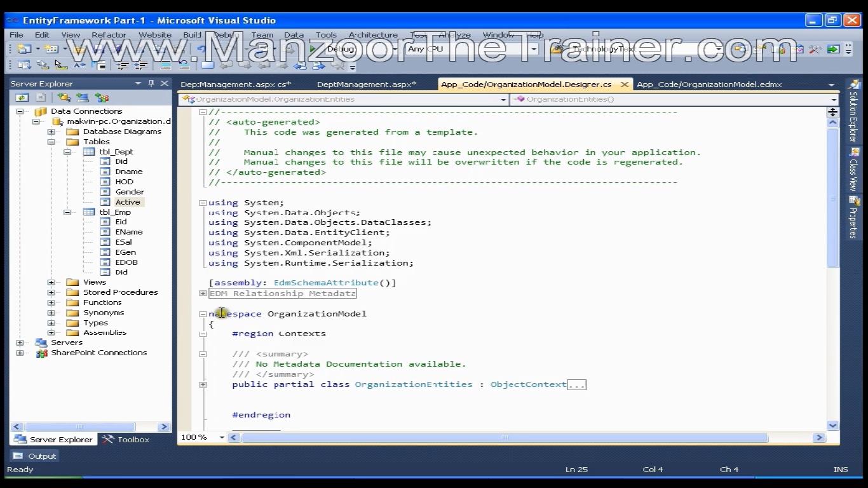
Task: Expand the Views folder in Server Explorer
Action: point(51,282)
